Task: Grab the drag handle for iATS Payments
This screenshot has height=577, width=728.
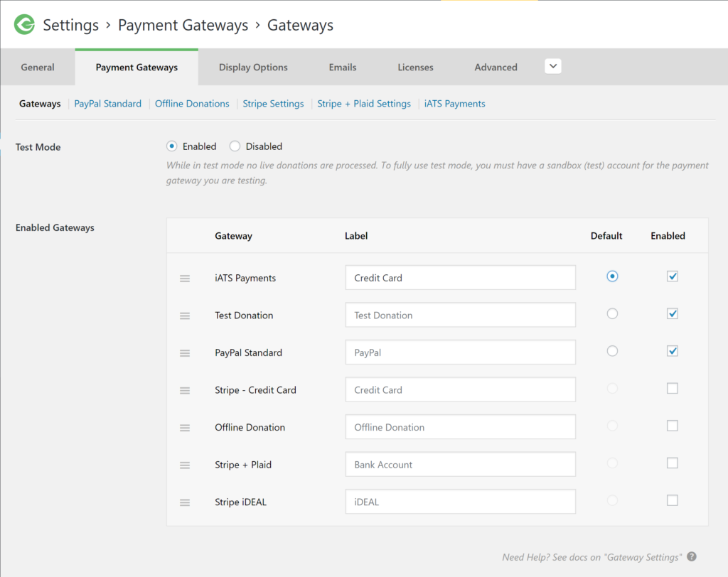Action: [185, 279]
